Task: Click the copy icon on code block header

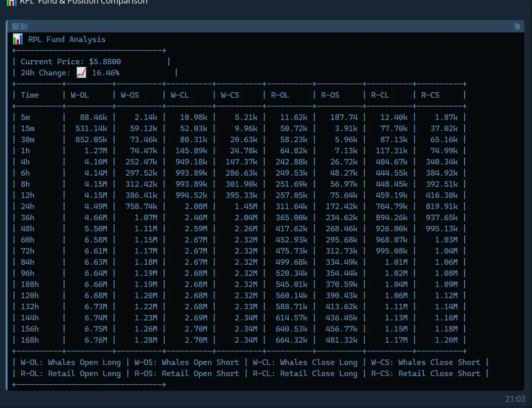Action: [x=517, y=26]
